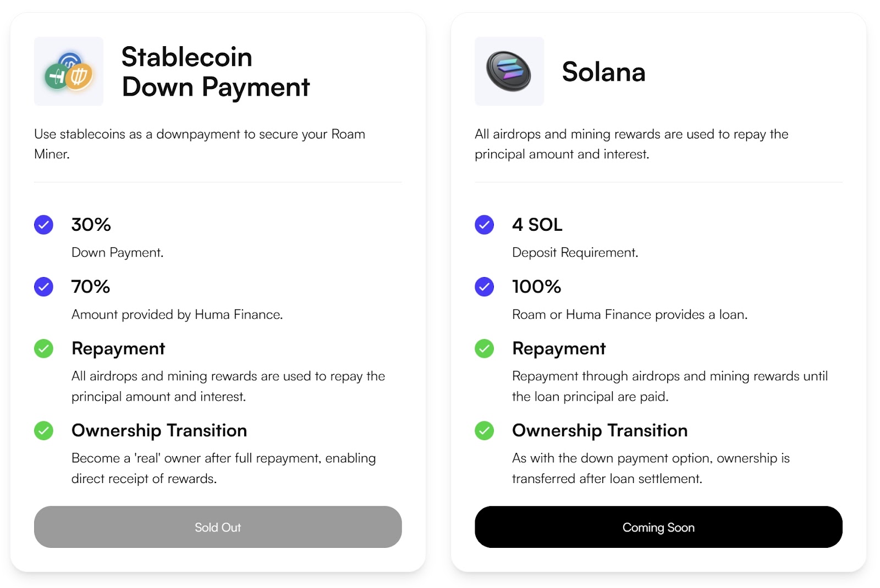Click the Solana Ownership Transition title
The height and width of the screenshot is (588, 880).
[x=599, y=430]
